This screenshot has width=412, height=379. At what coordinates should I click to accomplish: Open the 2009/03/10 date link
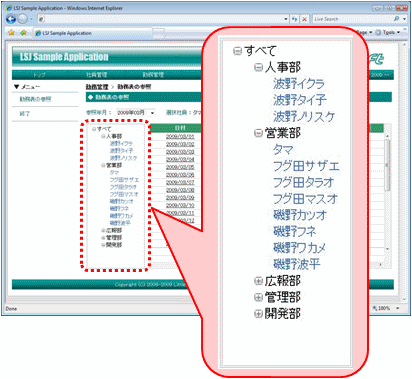(180, 205)
